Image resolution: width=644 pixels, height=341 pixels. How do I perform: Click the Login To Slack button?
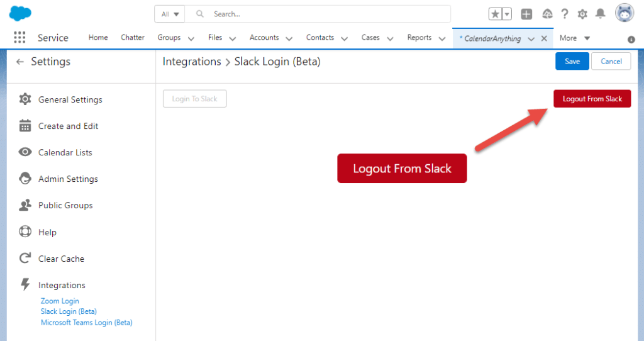click(x=195, y=99)
